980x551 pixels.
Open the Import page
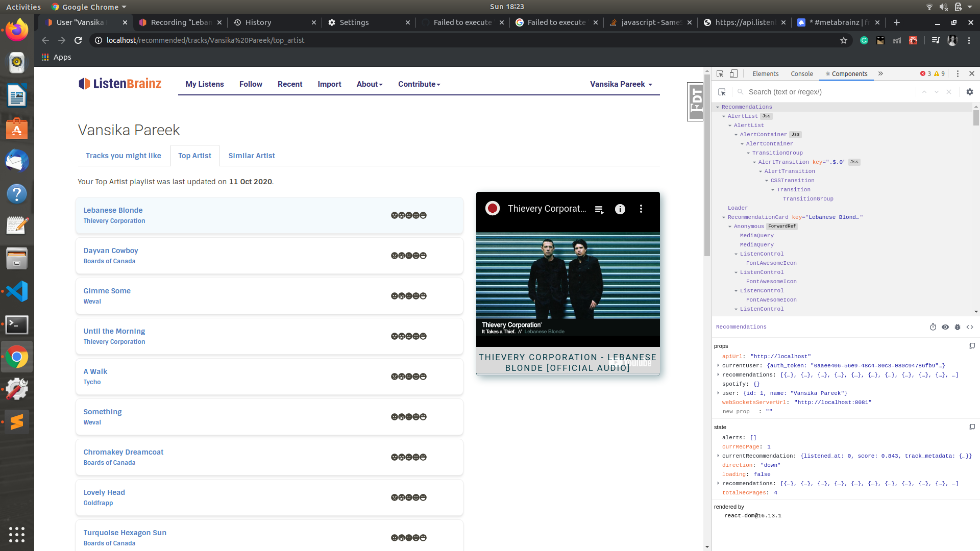point(329,84)
